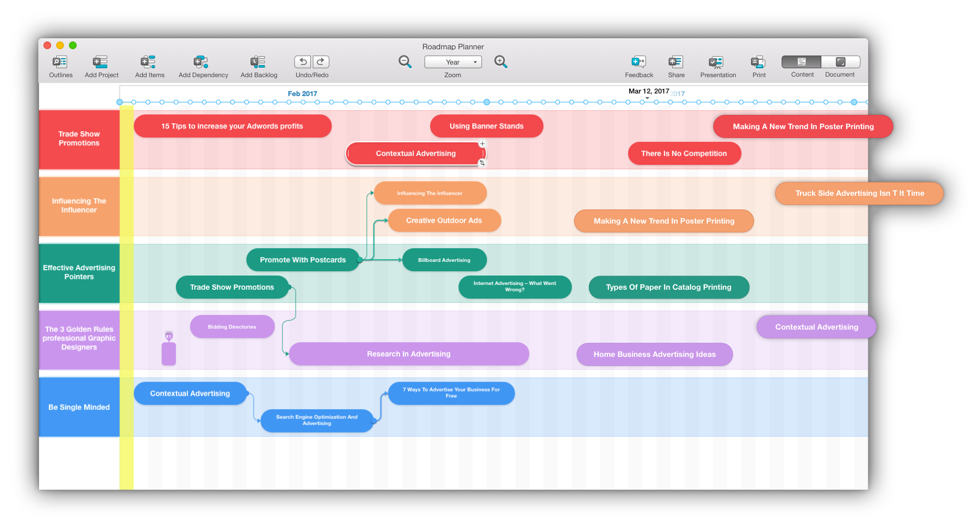Select the Be Single Minded lane header
Screen dimensions: 980x528
click(x=79, y=407)
